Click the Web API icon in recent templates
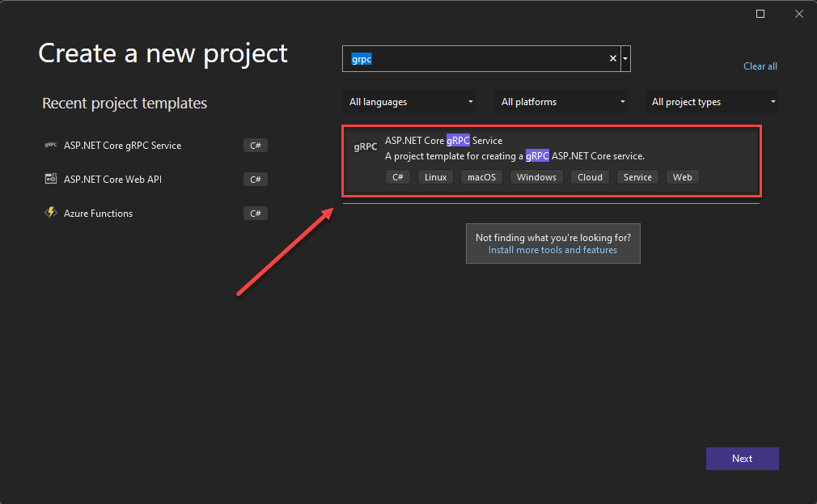This screenshot has height=504, width=817. [50, 179]
